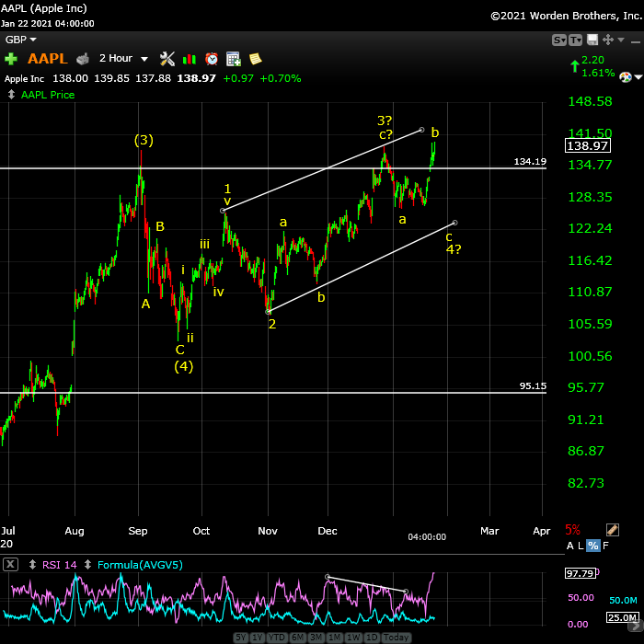Viewport: 644px width, 644px height.
Task: Select the 6M range tab
Action: pyautogui.click(x=297, y=638)
